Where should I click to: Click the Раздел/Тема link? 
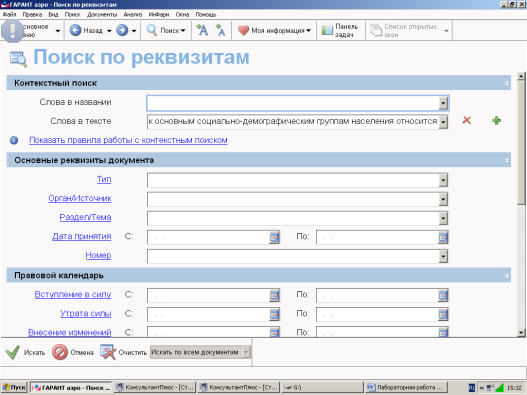click(x=85, y=218)
